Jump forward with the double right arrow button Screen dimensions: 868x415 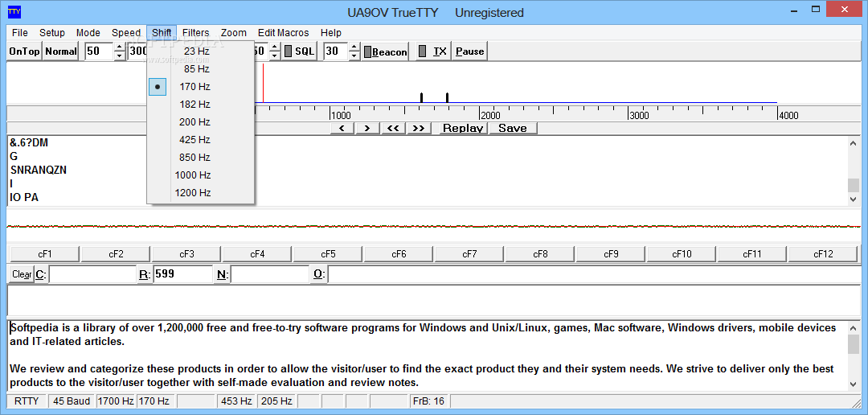pyautogui.click(x=419, y=128)
